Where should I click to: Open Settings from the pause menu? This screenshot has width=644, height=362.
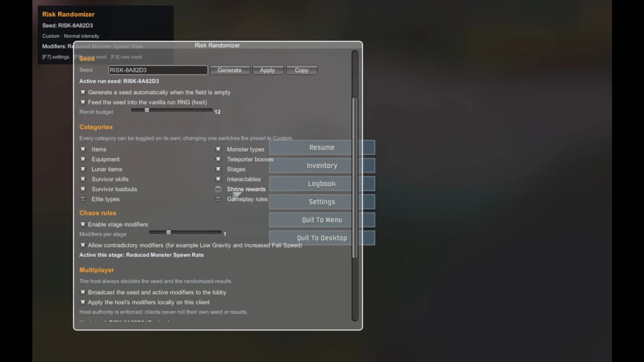tap(322, 202)
